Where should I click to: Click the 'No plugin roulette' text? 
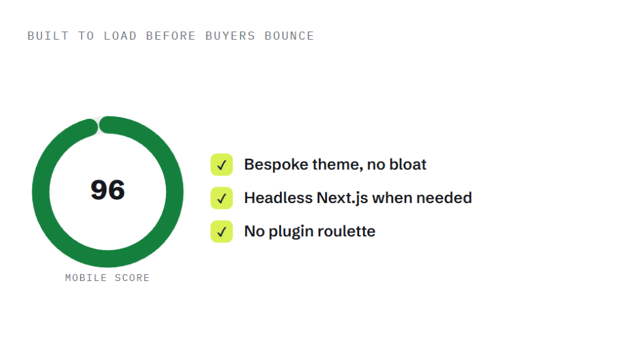pyautogui.click(x=309, y=231)
